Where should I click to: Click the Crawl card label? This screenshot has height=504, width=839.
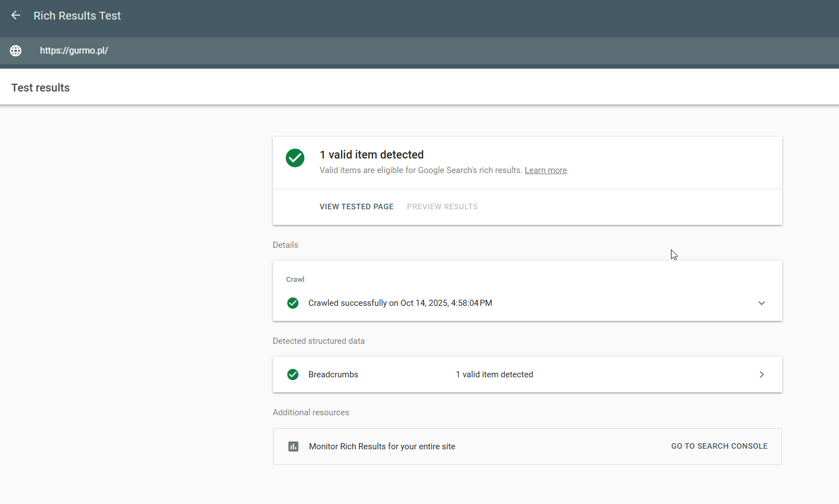tap(295, 280)
